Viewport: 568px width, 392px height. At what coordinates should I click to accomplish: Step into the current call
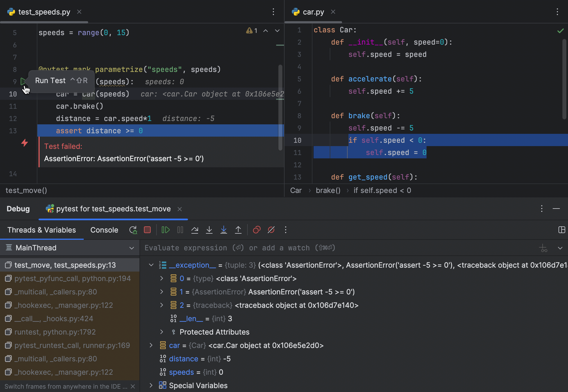pos(209,230)
